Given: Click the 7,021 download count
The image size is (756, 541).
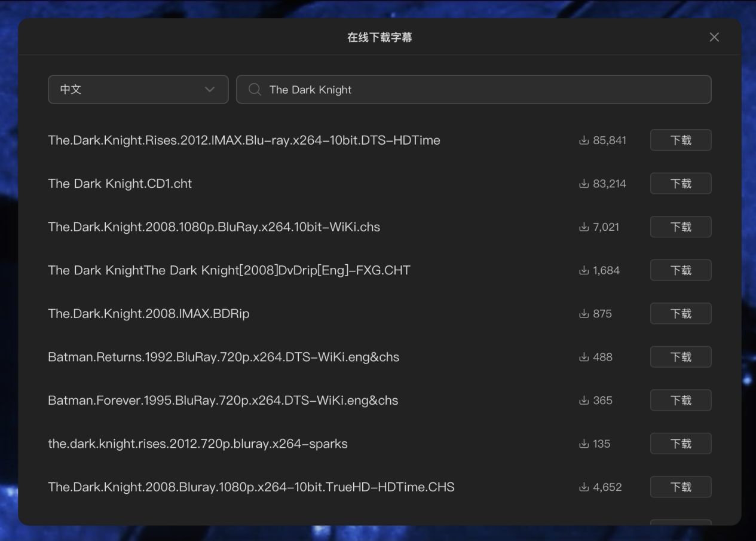Looking at the screenshot, I should (606, 227).
